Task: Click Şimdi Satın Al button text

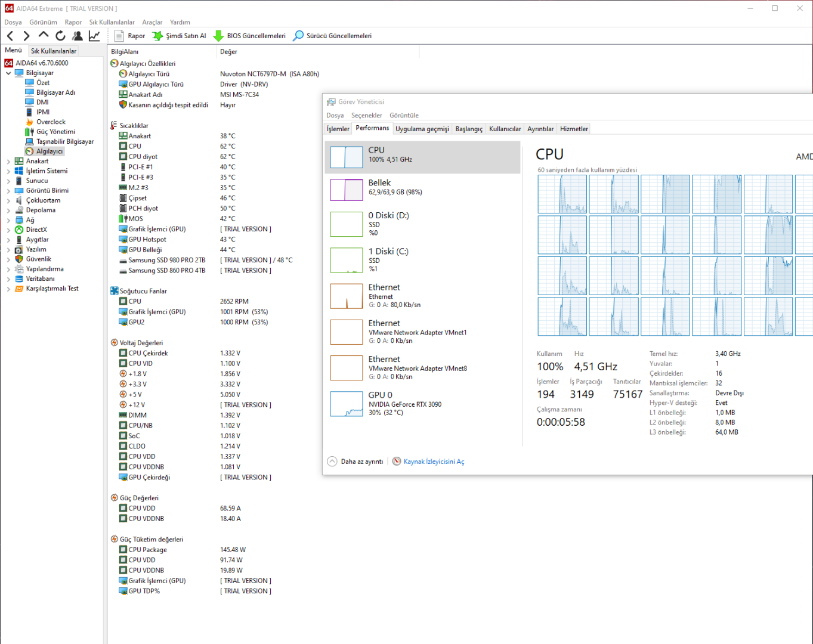Action: [186, 36]
